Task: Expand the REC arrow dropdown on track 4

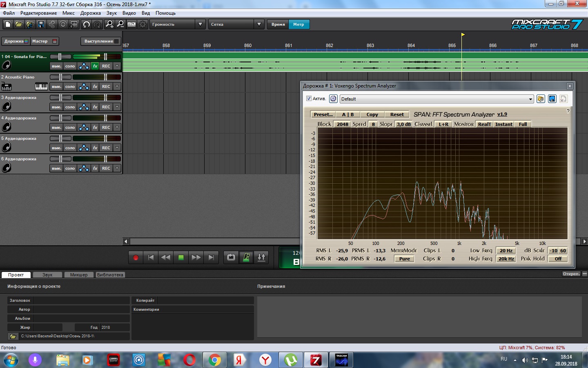Action: (x=117, y=127)
